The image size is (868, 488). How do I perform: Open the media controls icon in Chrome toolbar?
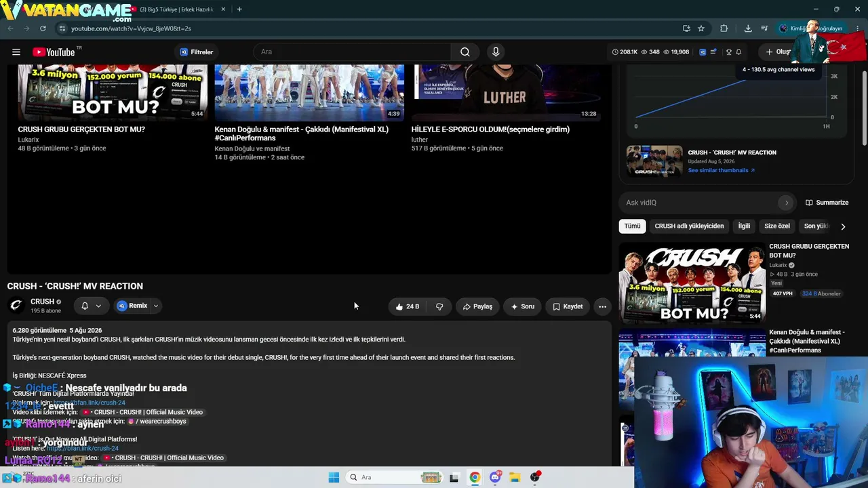tap(764, 28)
